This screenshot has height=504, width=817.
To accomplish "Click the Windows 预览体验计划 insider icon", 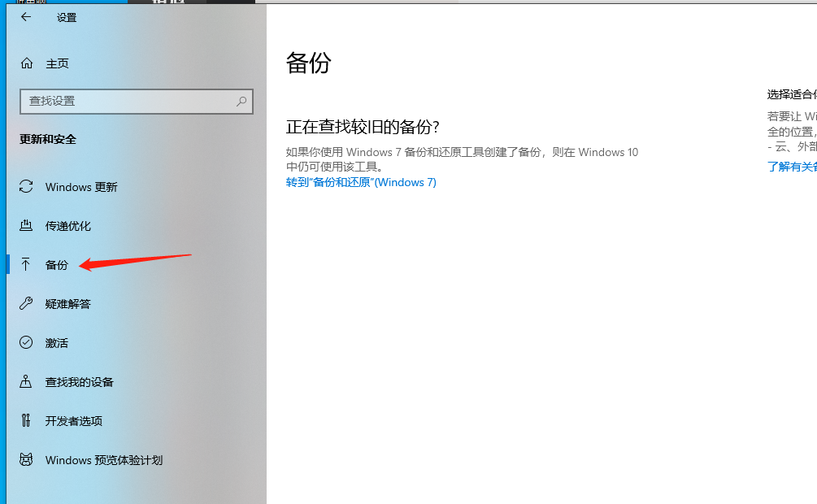I will pyautogui.click(x=25, y=460).
